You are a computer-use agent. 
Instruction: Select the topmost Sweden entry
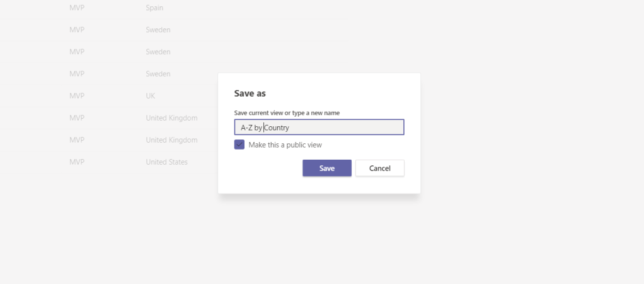coord(158,30)
